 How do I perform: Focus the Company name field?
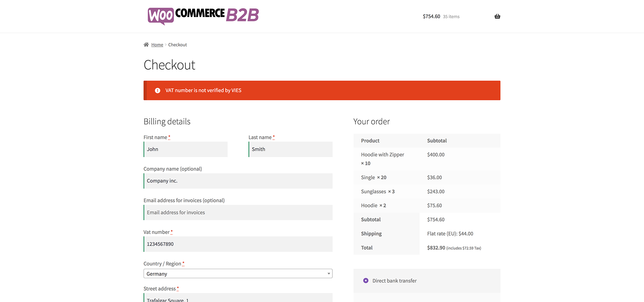point(238,181)
